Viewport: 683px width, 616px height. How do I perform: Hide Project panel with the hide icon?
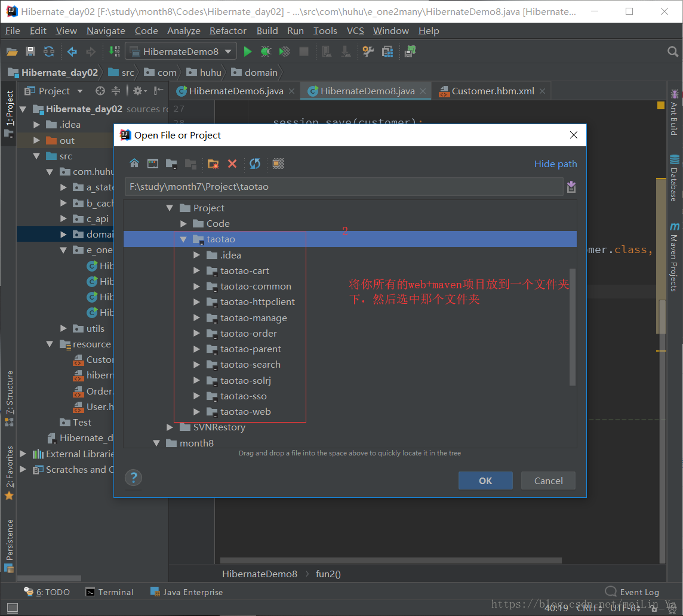click(x=159, y=91)
